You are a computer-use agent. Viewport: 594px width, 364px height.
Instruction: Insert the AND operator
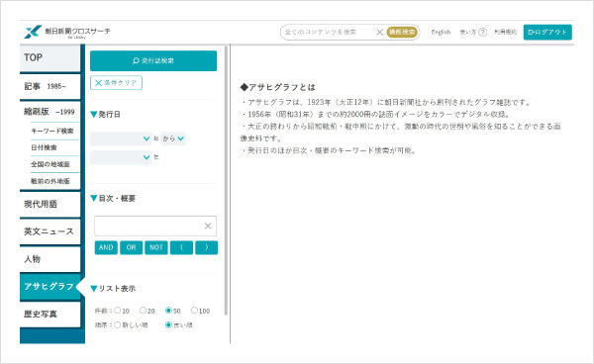point(106,247)
